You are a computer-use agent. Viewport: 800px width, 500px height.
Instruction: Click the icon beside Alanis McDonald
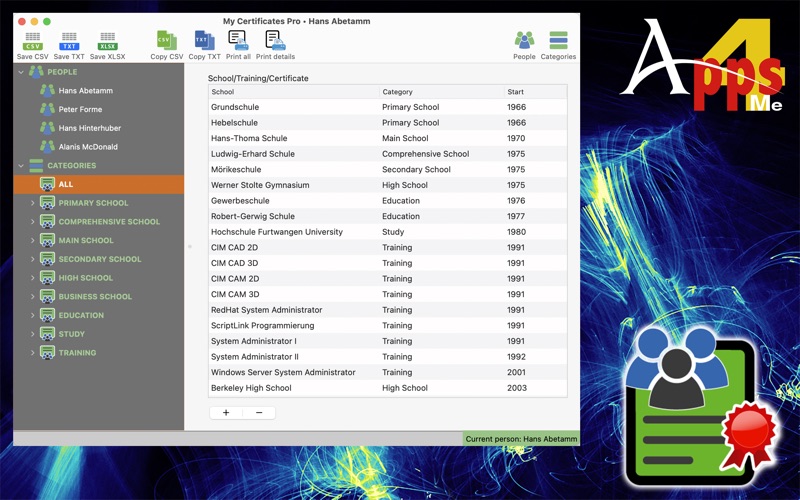[47, 147]
